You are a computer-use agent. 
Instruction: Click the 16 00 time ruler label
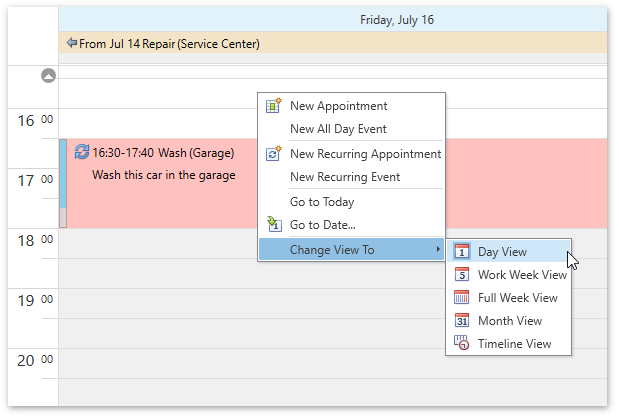pyautogui.click(x=35, y=120)
